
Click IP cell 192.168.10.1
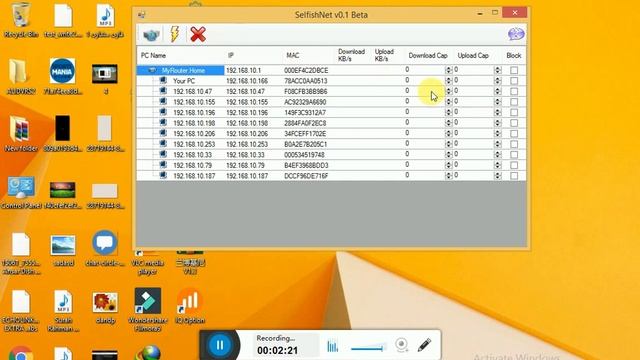point(243,70)
